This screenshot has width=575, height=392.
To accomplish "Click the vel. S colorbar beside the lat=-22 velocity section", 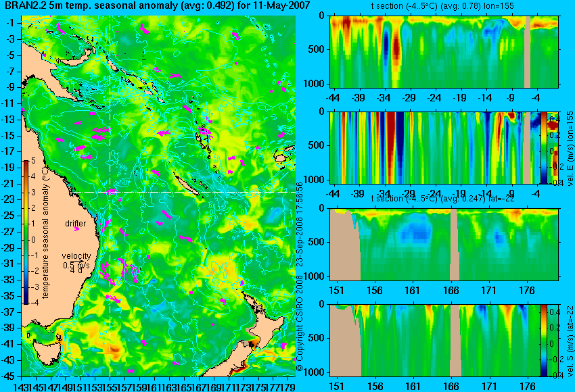I will (543, 341).
